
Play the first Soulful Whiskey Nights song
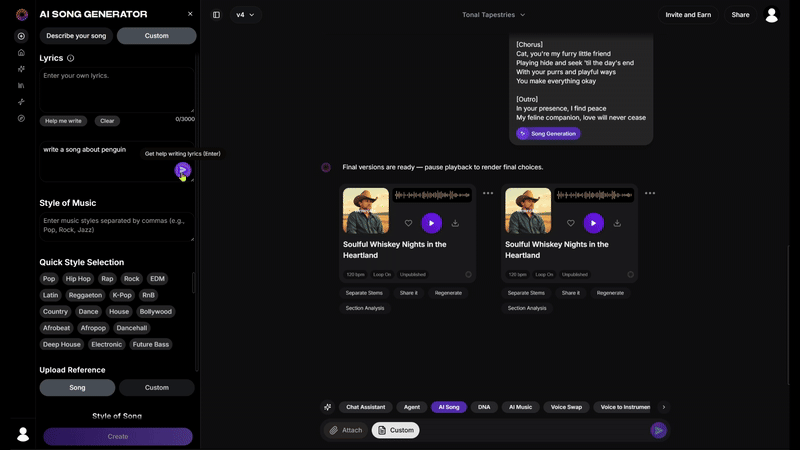[x=432, y=223]
